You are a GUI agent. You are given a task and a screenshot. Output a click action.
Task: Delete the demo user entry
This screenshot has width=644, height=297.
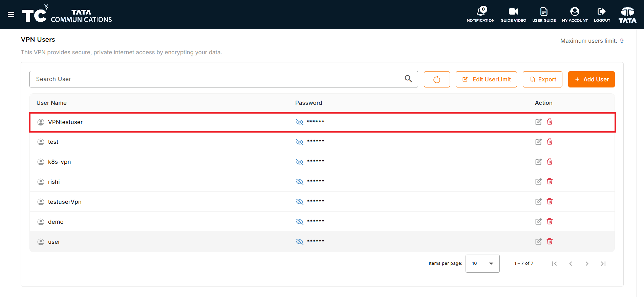[550, 221]
